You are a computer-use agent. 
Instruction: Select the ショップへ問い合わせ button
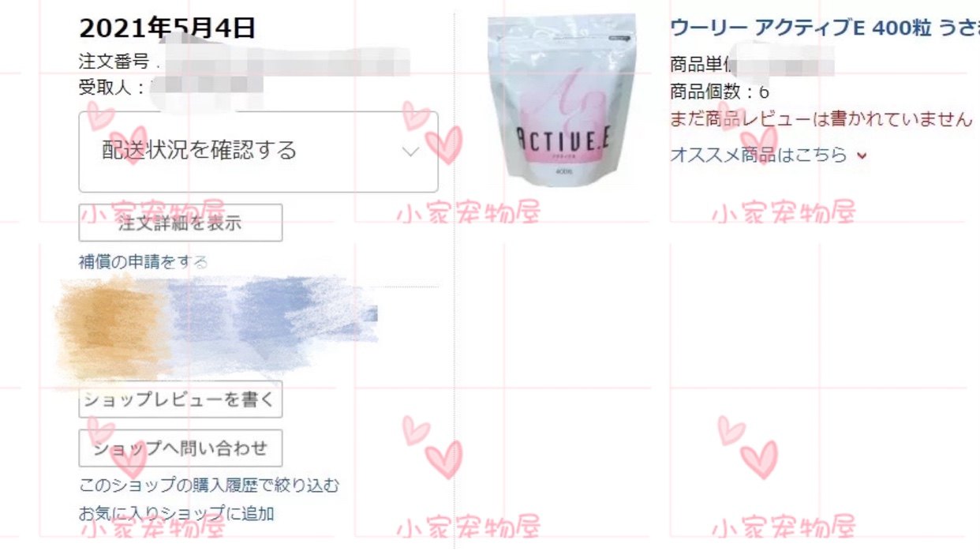181,448
